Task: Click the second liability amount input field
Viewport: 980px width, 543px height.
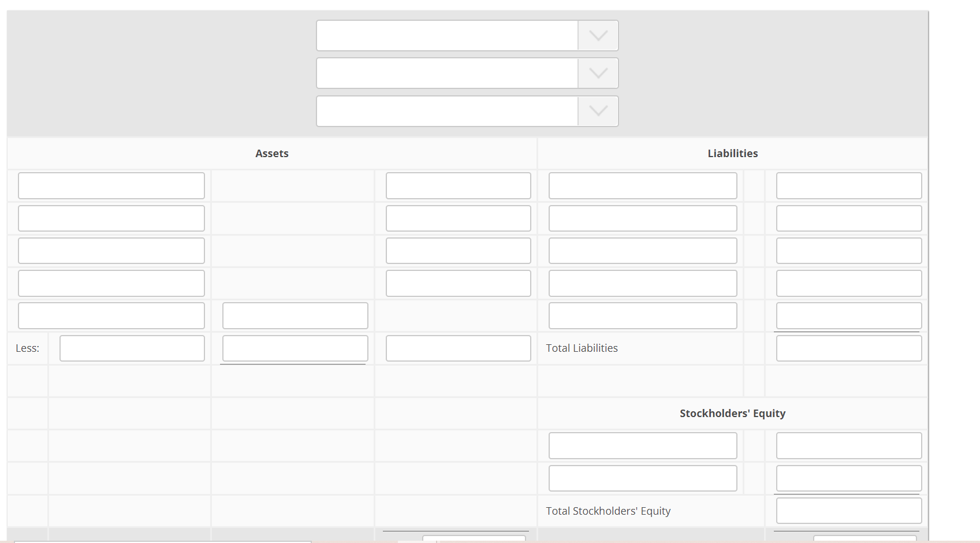Action: coord(849,218)
